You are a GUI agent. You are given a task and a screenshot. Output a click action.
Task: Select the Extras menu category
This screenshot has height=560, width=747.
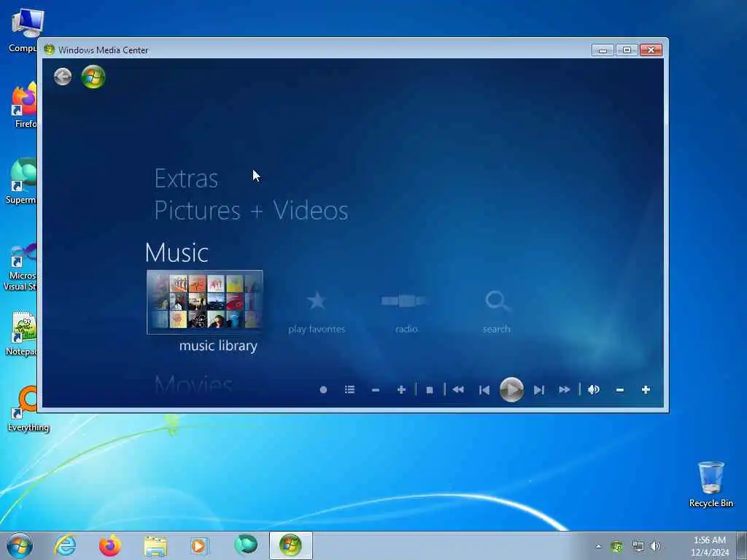pyautogui.click(x=186, y=179)
